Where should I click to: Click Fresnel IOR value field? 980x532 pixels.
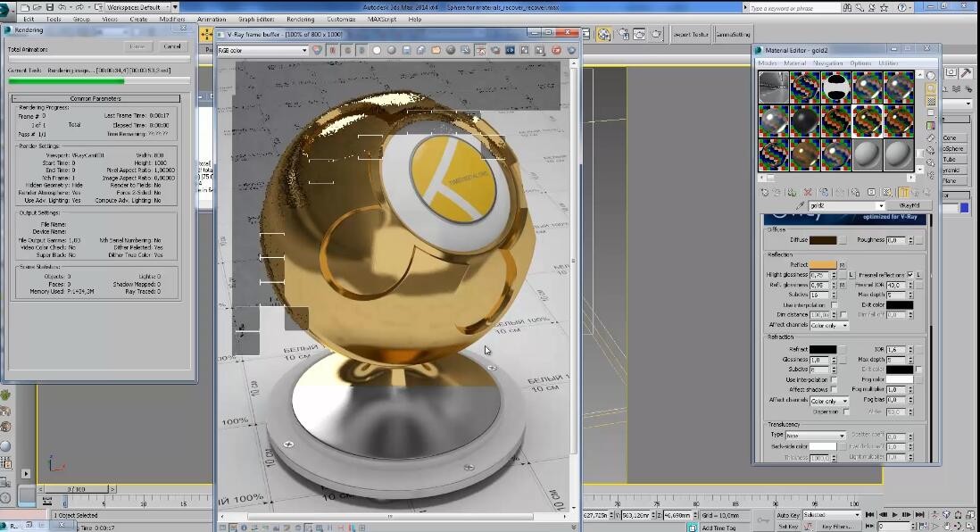[x=895, y=285]
